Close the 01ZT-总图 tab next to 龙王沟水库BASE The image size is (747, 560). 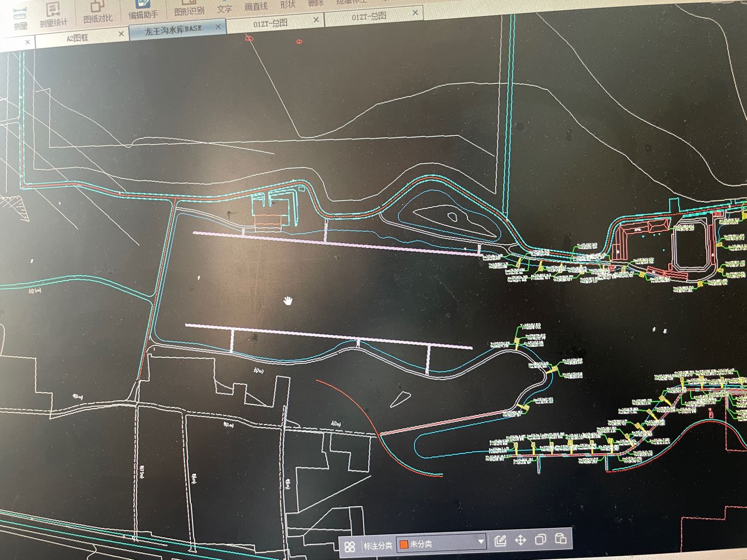[316, 20]
